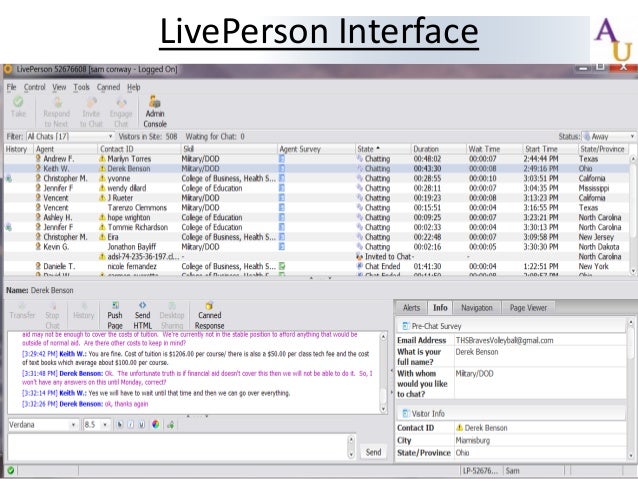Click the Transfer chat icon

click(x=22, y=311)
